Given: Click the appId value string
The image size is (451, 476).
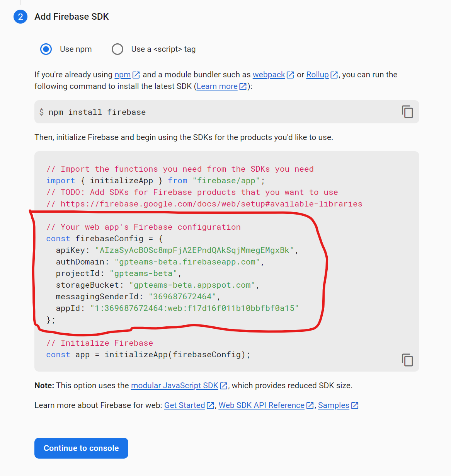Looking at the screenshot, I should (x=194, y=308).
